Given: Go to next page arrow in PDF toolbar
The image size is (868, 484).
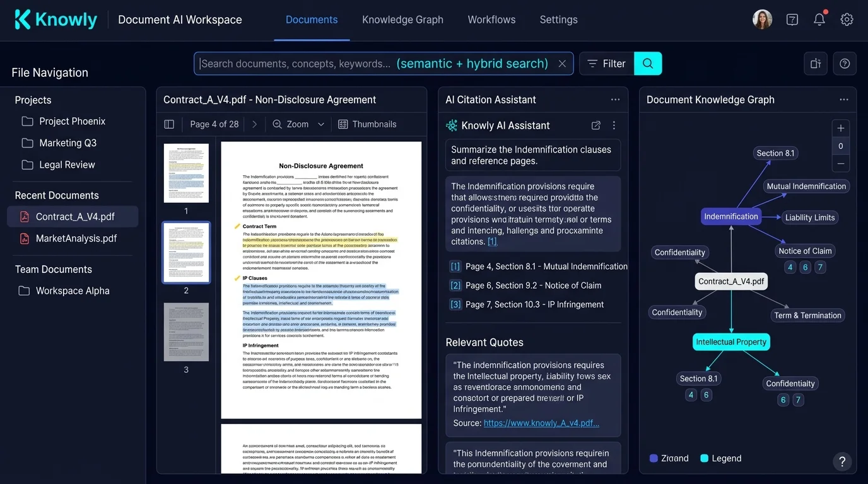Looking at the screenshot, I should (254, 124).
